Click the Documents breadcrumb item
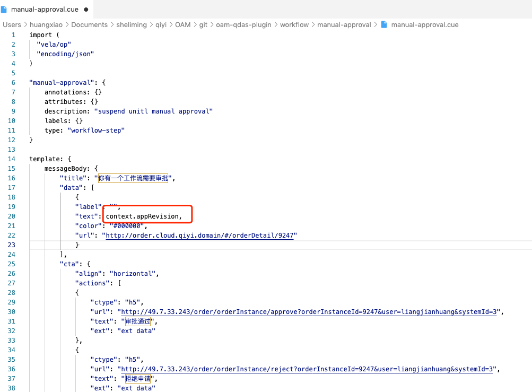 click(89, 24)
